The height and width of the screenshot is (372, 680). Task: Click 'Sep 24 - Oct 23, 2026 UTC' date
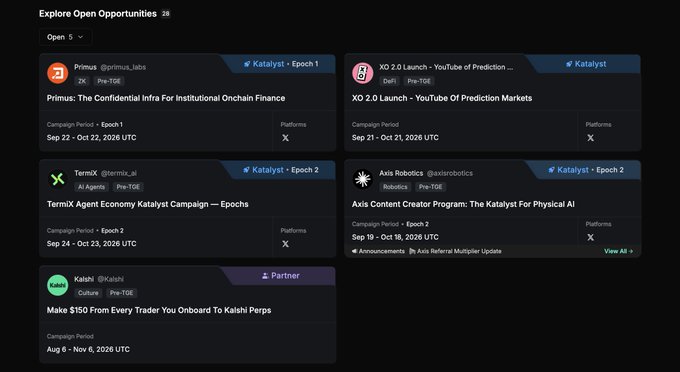(x=92, y=244)
